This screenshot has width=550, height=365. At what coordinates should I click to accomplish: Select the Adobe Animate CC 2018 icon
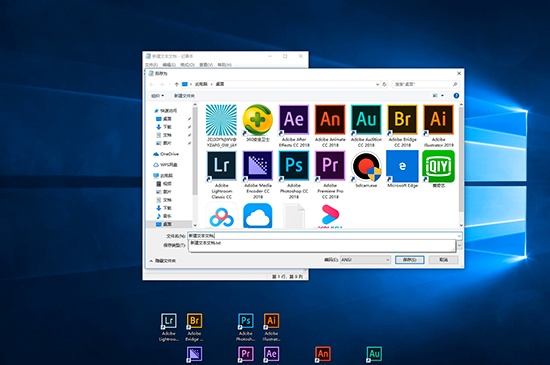[x=330, y=126]
